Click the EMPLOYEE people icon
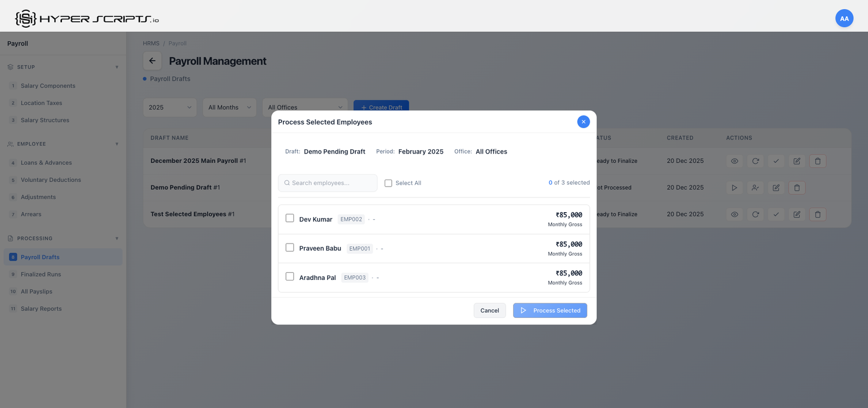Image resolution: width=868 pixels, height=408 pixels. [10, 144]
